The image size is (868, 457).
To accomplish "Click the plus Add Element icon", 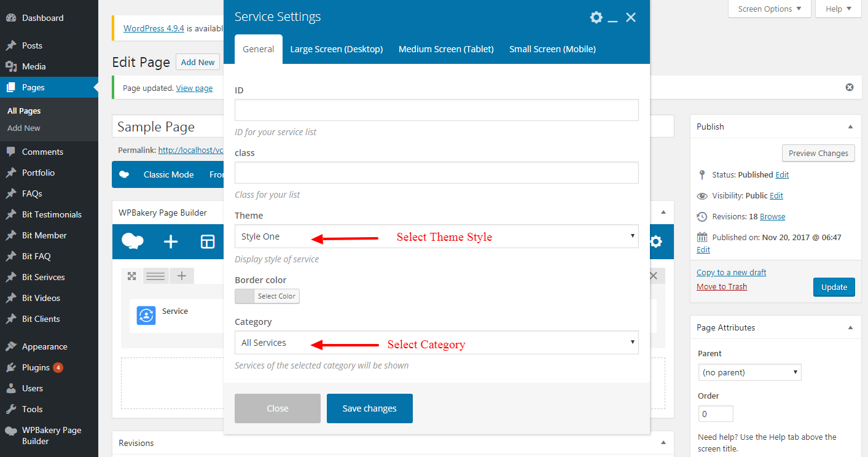I will point(171,241).
